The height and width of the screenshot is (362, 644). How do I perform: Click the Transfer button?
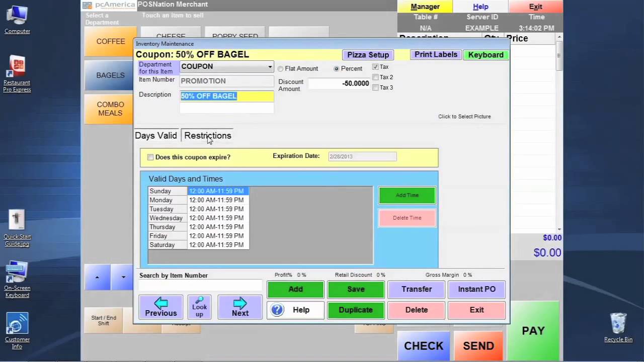(x=417, y=289)
